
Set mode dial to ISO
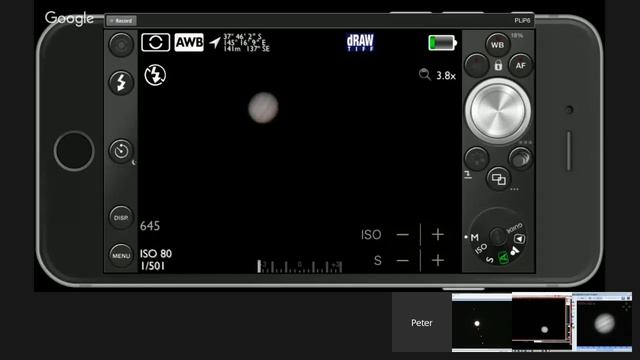pyautogui.click(x=480, y=249)
